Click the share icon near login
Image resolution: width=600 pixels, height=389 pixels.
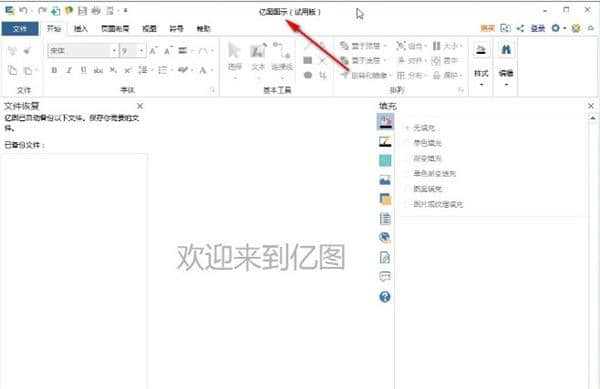tap(520, 28)
